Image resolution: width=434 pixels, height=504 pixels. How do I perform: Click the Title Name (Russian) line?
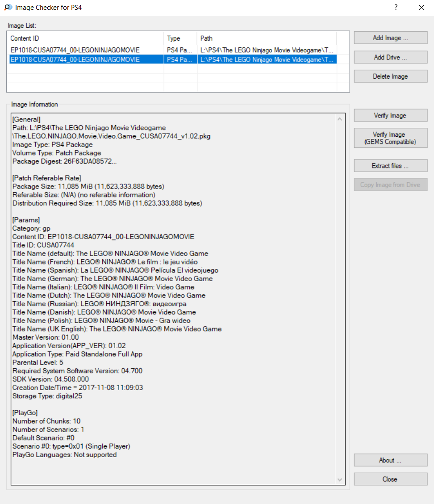coord(99,303)
